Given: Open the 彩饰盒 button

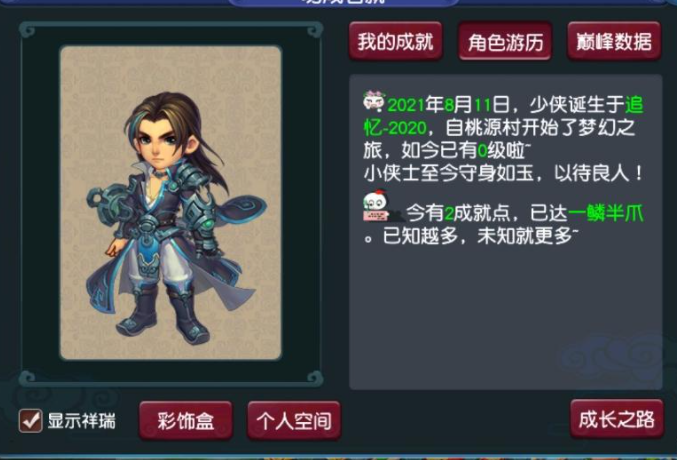Looking at the screenshot, I should [x=186, y=421].
